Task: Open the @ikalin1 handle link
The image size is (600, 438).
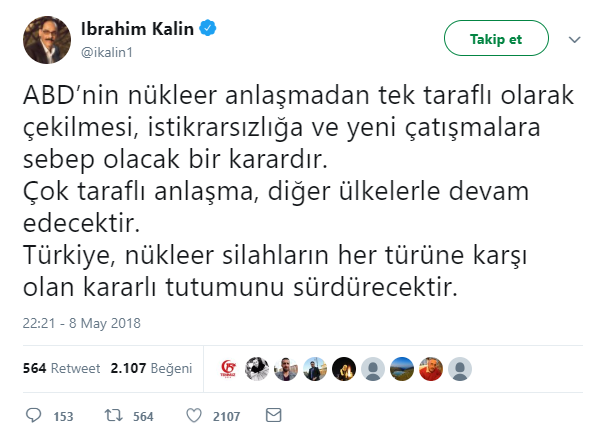Action: 107,52
